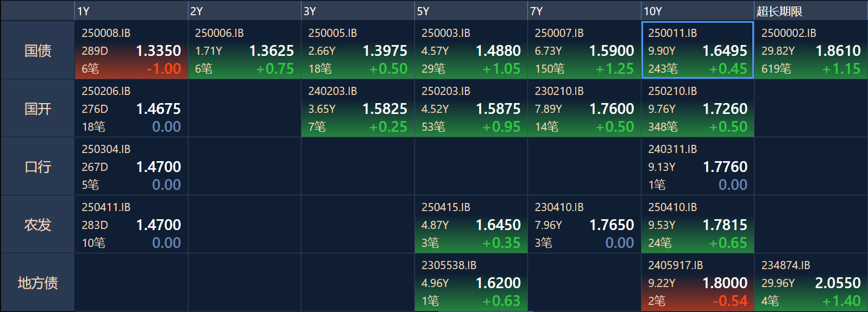
Task: Click yield value 1.7650
Action: coord(612,225)
